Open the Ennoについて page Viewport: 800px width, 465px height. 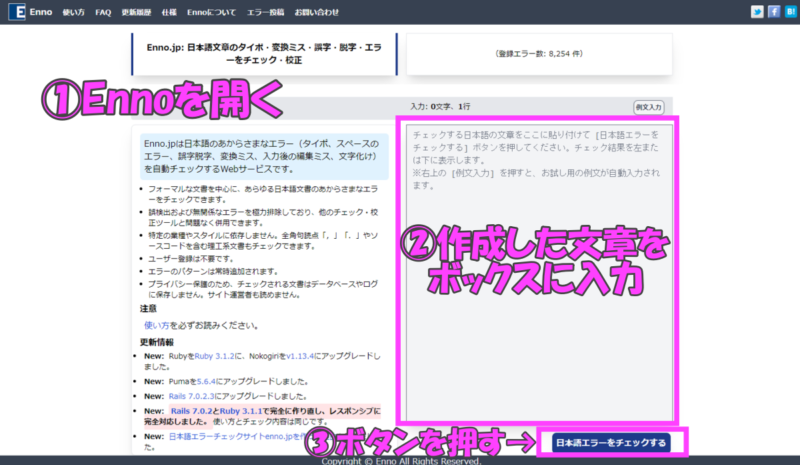point(211,12)
